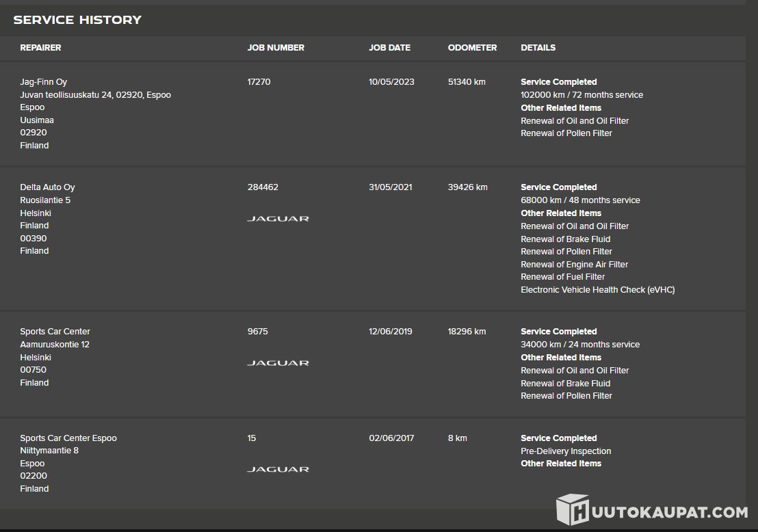Click the Delta Auto Oy repairer name
Viewport: 758px width, 532px height.
[x=47, y=187]
